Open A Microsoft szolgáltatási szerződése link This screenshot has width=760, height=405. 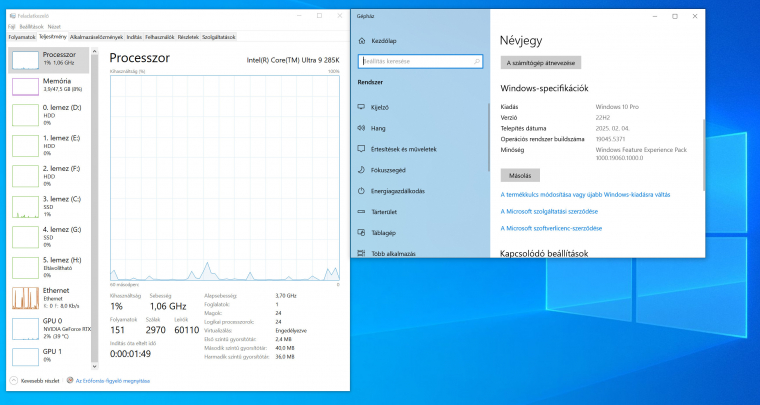[x=549, y=212]
